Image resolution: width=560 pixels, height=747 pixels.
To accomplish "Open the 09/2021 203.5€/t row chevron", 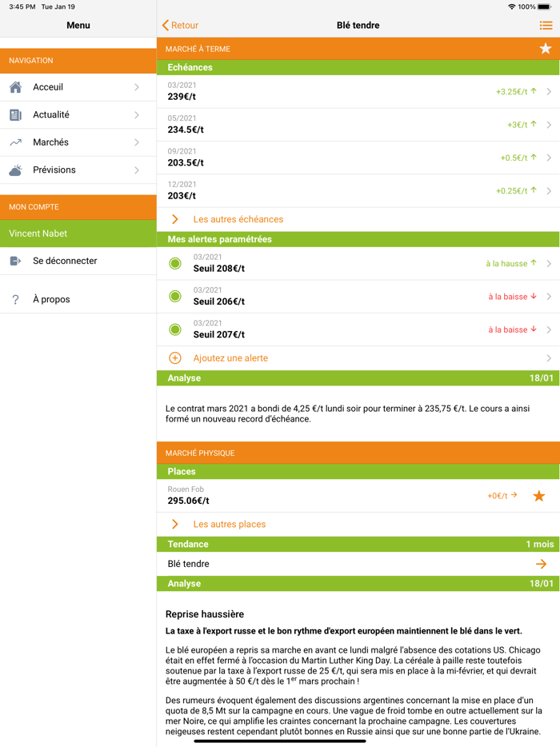I will (x=549, y=158).
